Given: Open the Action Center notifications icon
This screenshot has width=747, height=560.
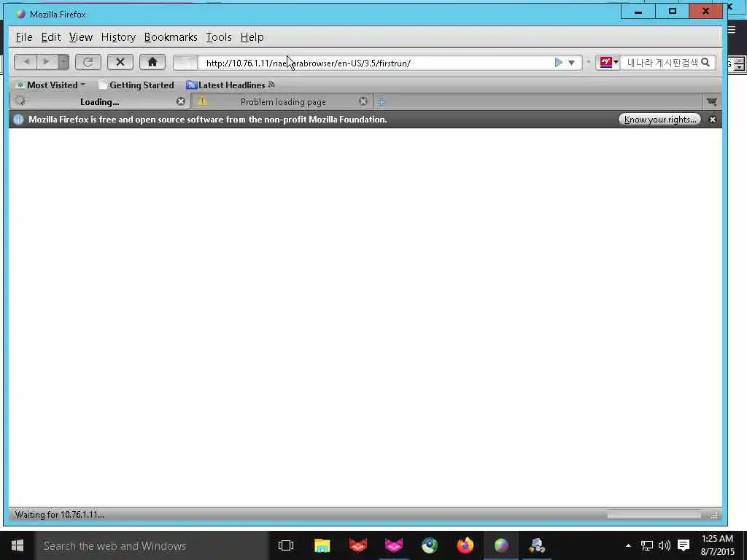Looking at the screenshot, I should (684, 545).
